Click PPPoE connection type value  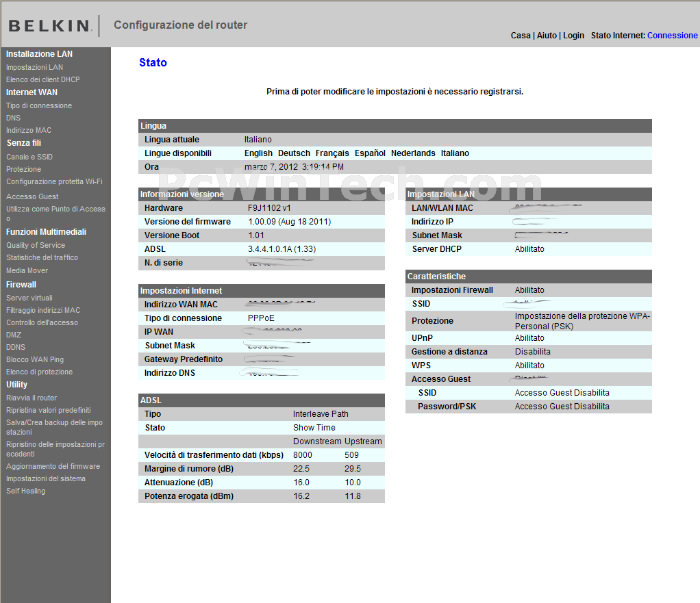(x=261, y=318)
